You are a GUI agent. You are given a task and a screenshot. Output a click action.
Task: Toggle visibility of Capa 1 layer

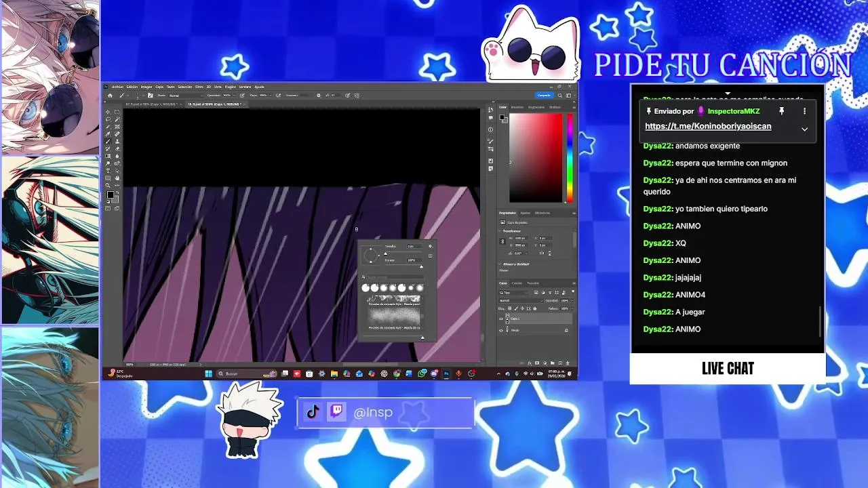pyautogui.click(x=501, y=319)
